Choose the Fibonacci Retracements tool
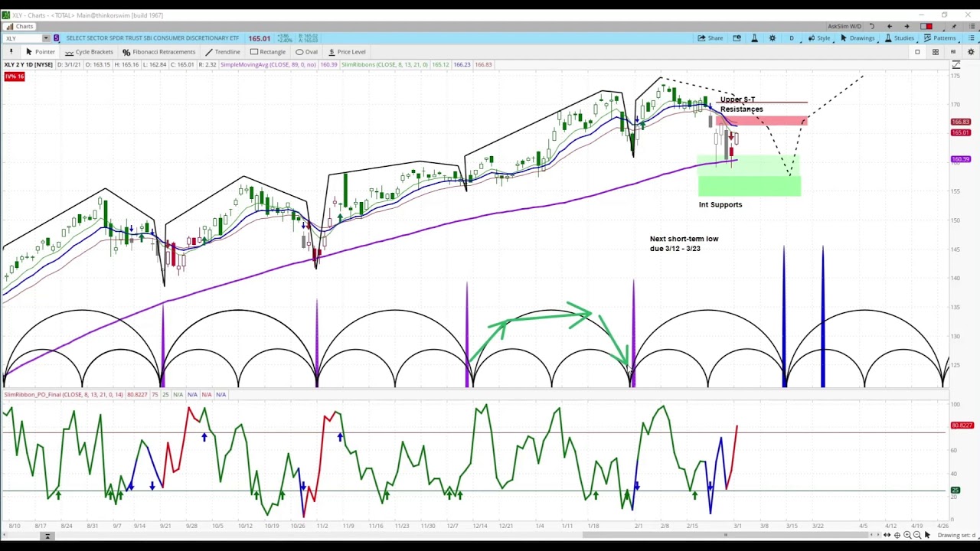The height and width of the screenshot is (551, 980). pyautogui.click(x=158, y=52)
